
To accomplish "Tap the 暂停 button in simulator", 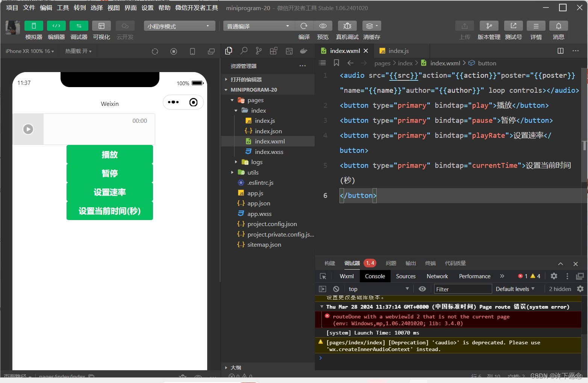I will [x=110, y=173].
